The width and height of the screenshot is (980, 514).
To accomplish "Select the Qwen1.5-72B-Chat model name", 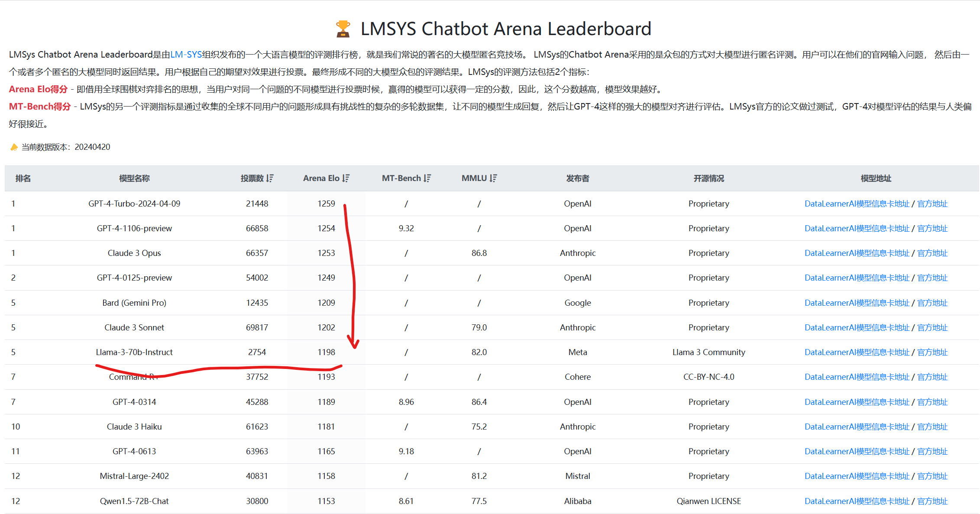I will [134, 501].
